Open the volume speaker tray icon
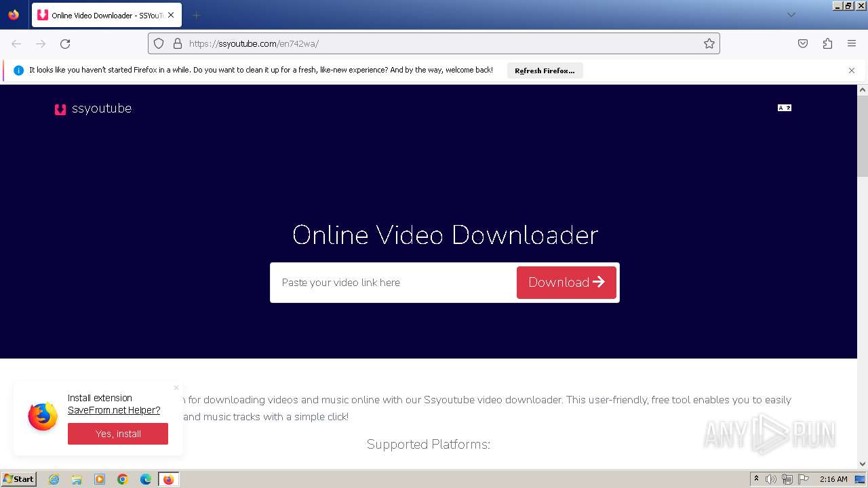 tap(770, 479)
